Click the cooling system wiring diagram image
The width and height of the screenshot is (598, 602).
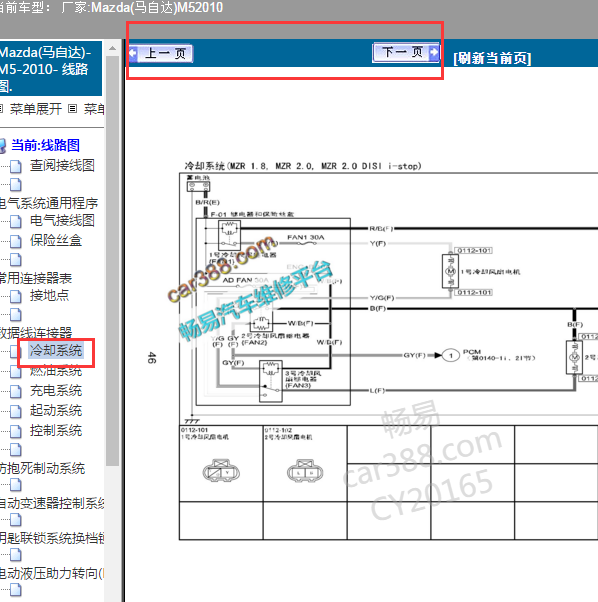388,353
